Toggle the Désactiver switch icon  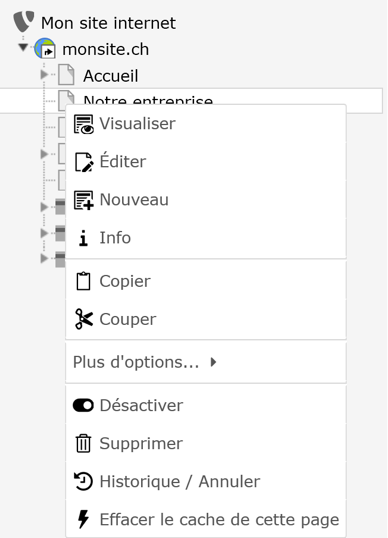coord(83,405)
